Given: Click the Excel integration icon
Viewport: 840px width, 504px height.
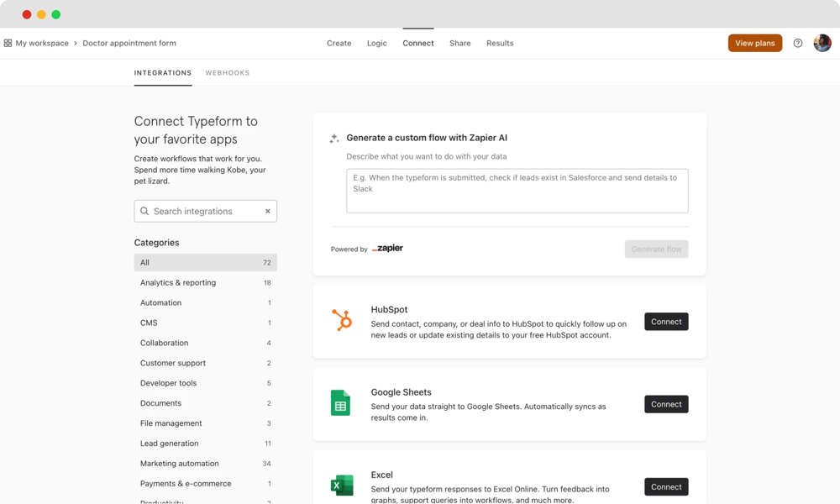Looking at the screenshot, I should [x=342, y=486].
